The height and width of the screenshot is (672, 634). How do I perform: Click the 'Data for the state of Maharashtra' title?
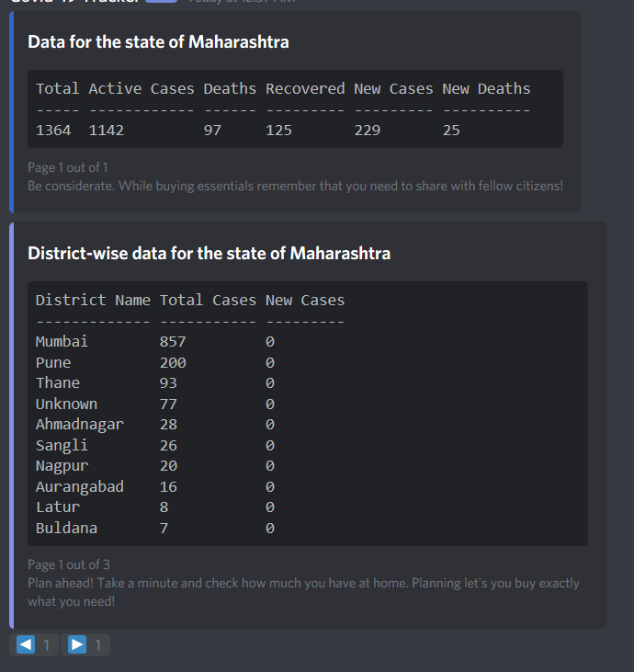point(158,41)
